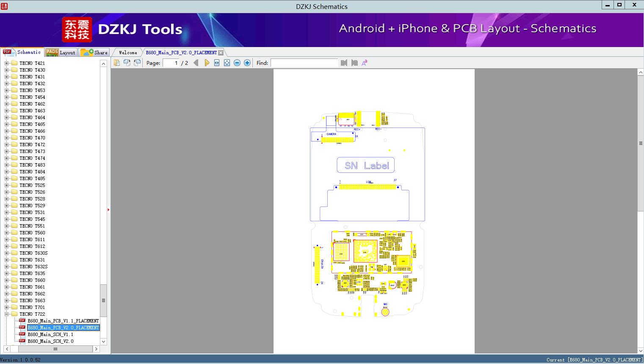
Task: Find next match icon
Action: coord(354,63)
